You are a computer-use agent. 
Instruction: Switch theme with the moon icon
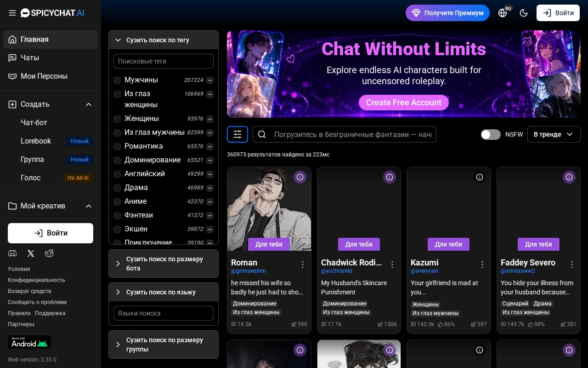tap(524, 13)
